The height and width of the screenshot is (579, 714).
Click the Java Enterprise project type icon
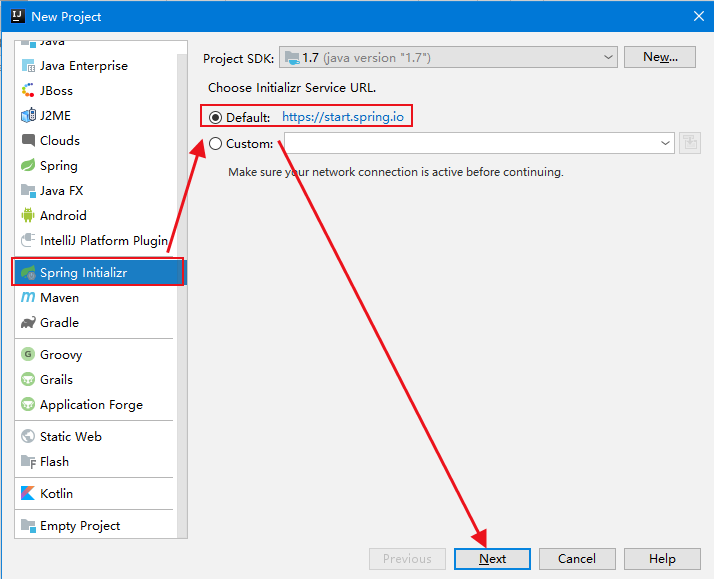[28, 66]
